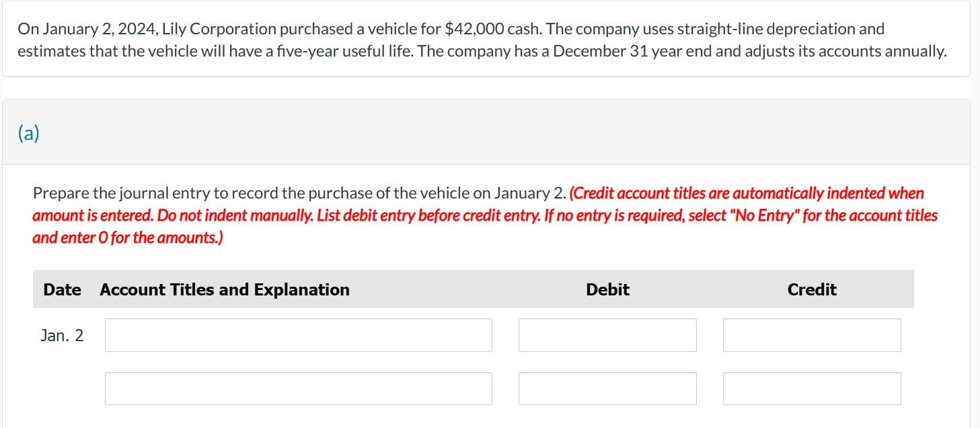Viewport: 980px width, 428px height.
Task: Click the first Account Titles input field
Action: (298, 334)
